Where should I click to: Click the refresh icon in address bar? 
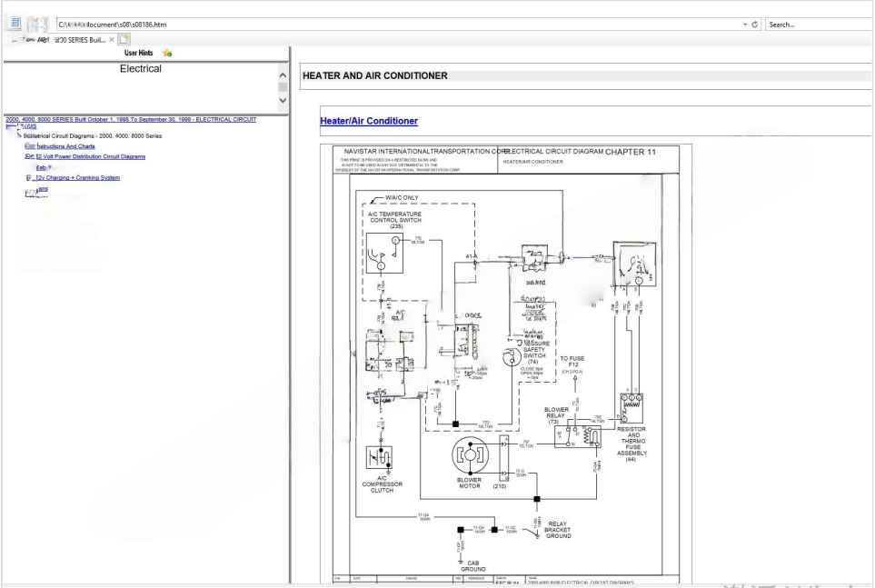click(755, 25)
